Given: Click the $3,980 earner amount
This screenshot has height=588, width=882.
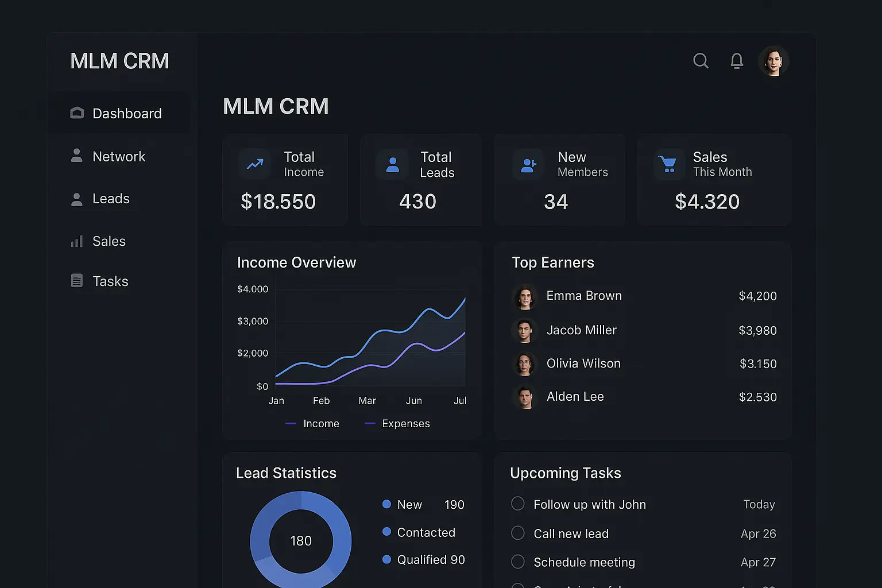Looking at the screenshot, I should [x=757, y=331].
